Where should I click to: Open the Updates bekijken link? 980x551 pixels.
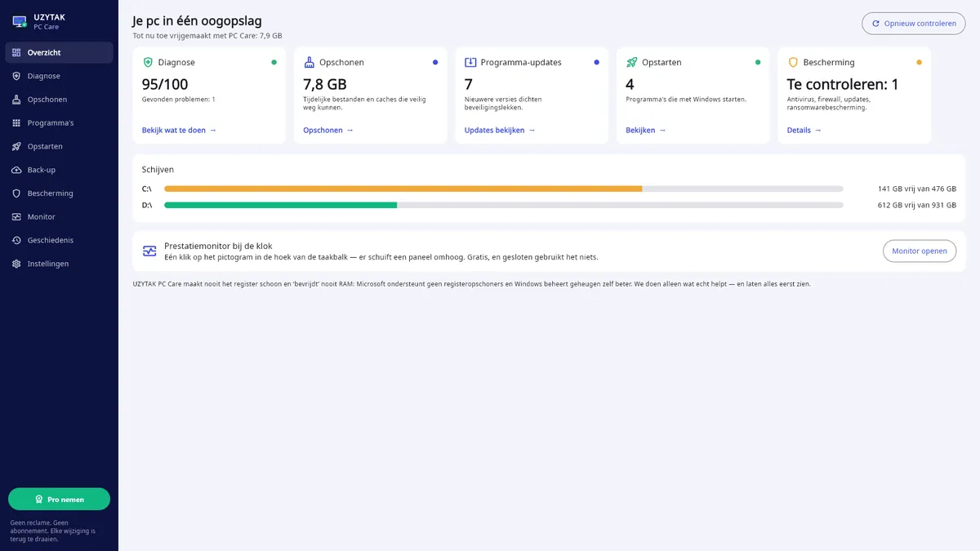point(500,130)
